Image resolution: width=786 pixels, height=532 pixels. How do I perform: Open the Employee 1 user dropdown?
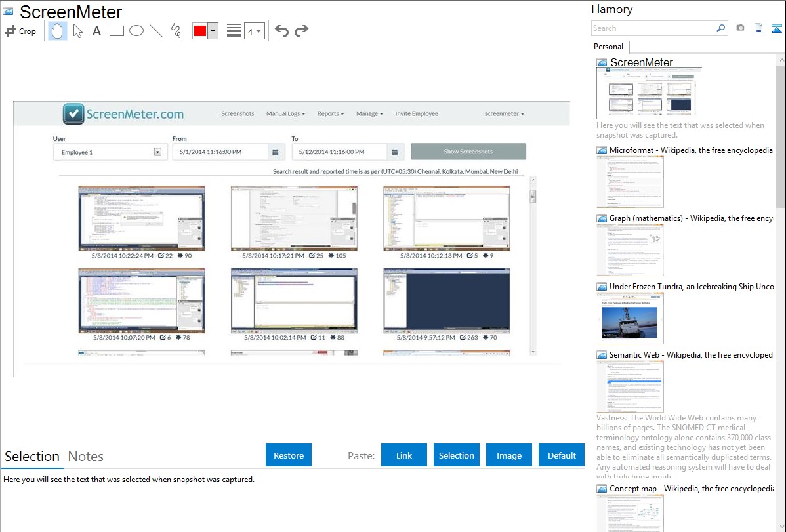110,152
